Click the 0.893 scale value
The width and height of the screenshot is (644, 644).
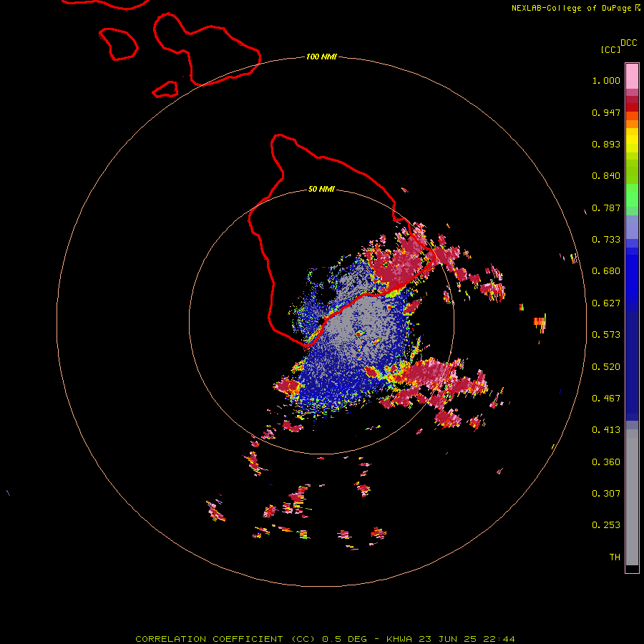(x=606, y=144)
